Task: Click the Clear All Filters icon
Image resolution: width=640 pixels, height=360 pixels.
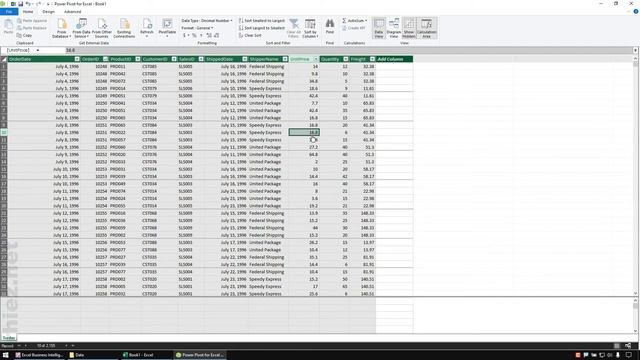Action: pos(293,28)
